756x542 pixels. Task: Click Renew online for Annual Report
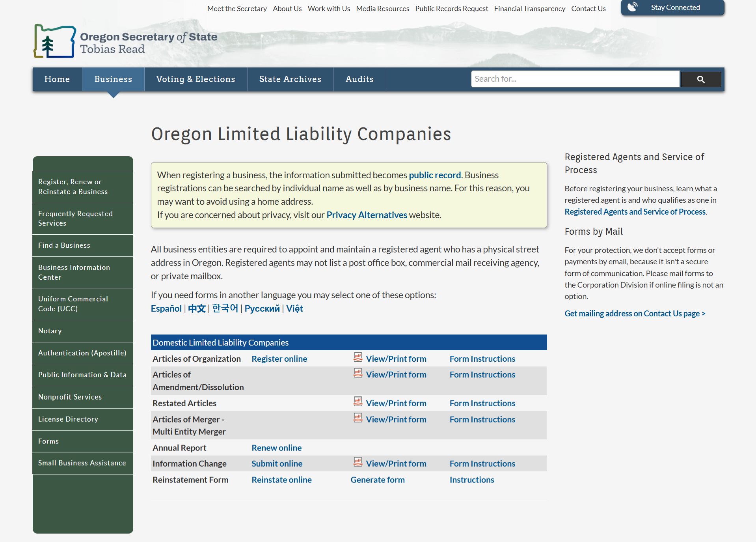[277, 448]
